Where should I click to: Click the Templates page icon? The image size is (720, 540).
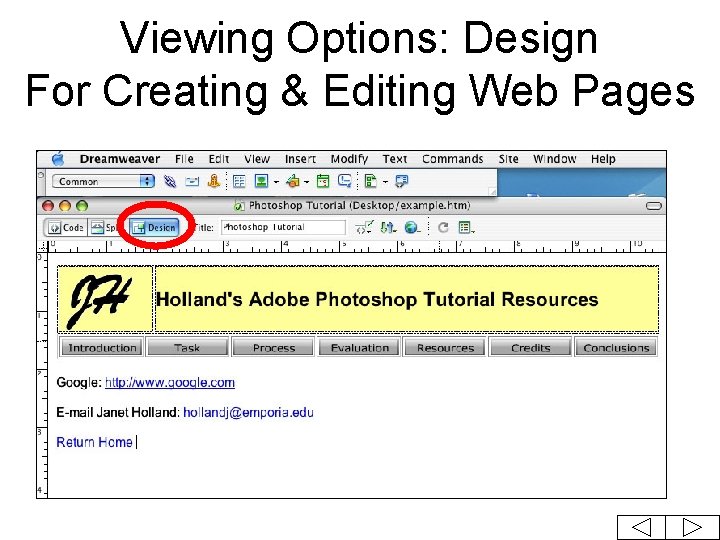coord(371,181)
